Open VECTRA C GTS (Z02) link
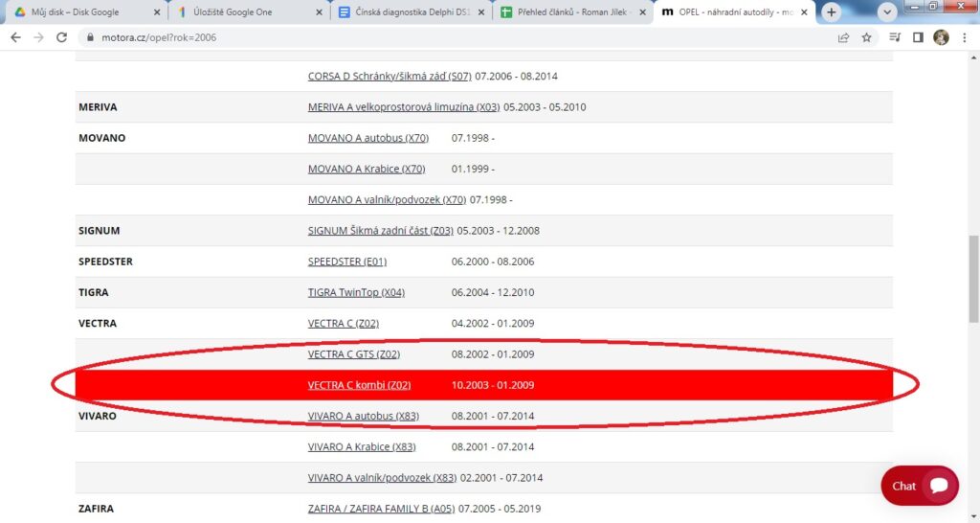 coord(354,354)
